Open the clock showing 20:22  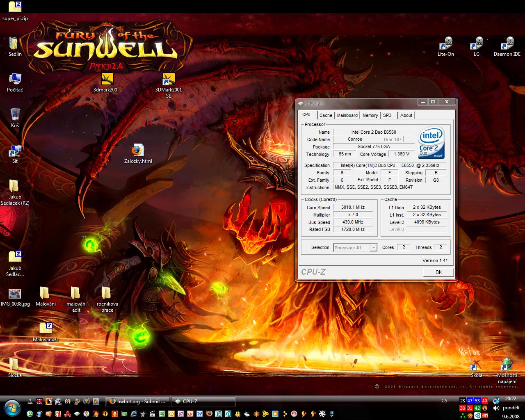click(x=510, y=398)
